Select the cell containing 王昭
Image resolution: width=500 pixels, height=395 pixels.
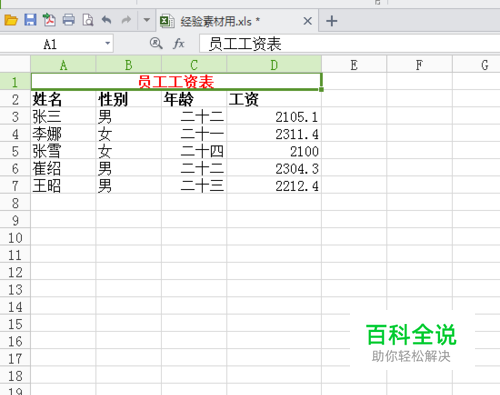(63, 186)
